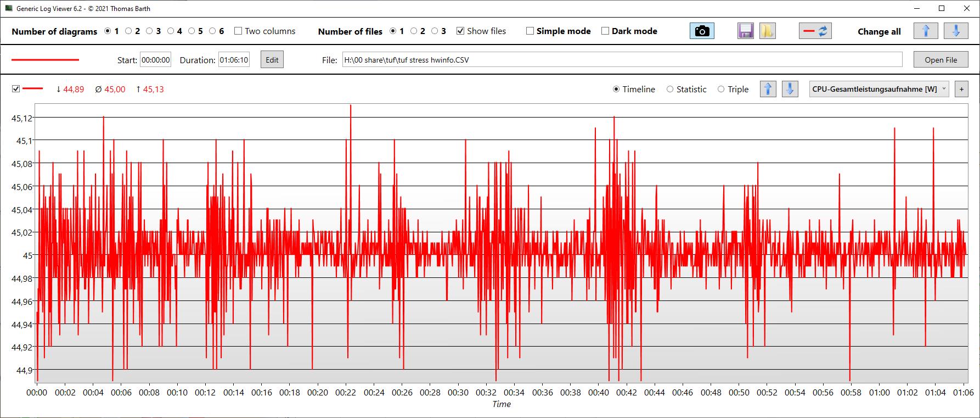The width and height of the screenshot is (980, 418).
Task: Click the red legend line beside the series checkbox
Action: pos(33,88)
